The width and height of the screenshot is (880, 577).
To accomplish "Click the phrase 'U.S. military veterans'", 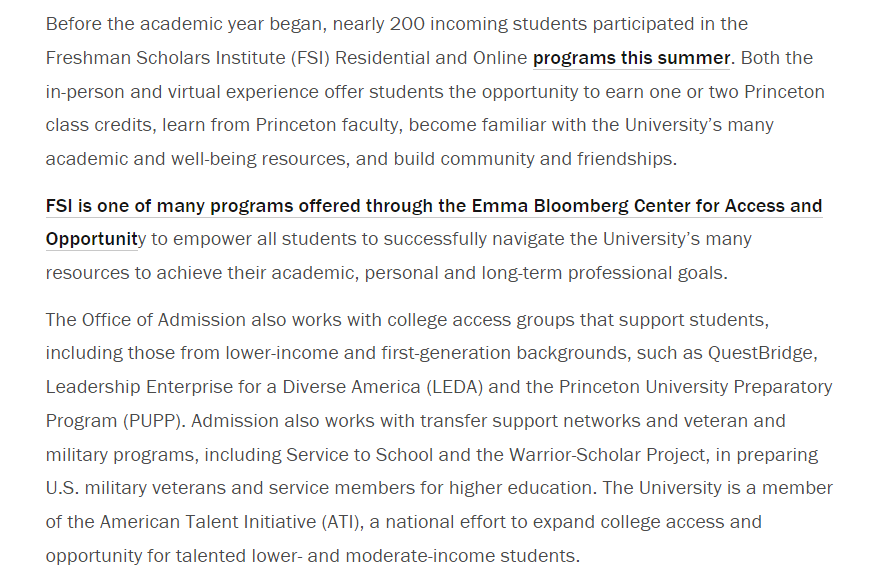I will coord(135,488).
